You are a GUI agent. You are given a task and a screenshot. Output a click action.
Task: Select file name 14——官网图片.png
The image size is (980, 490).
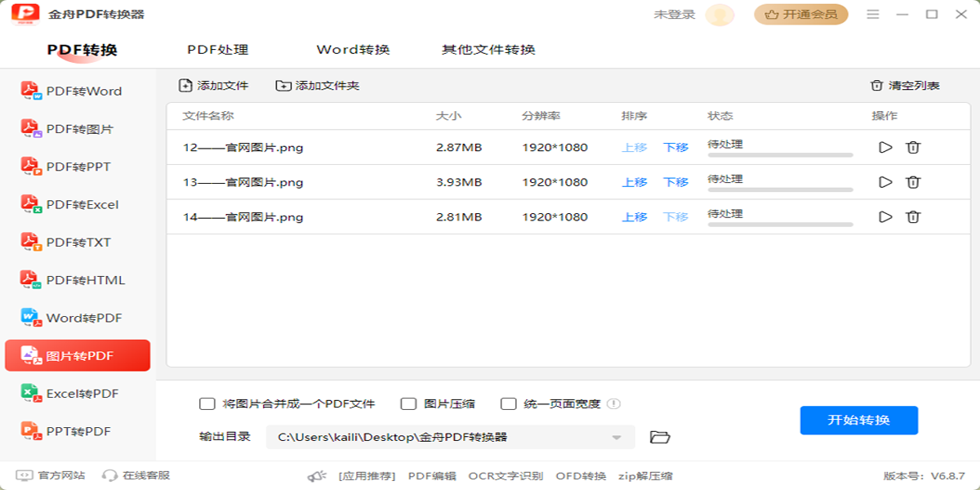click(243, 216)
